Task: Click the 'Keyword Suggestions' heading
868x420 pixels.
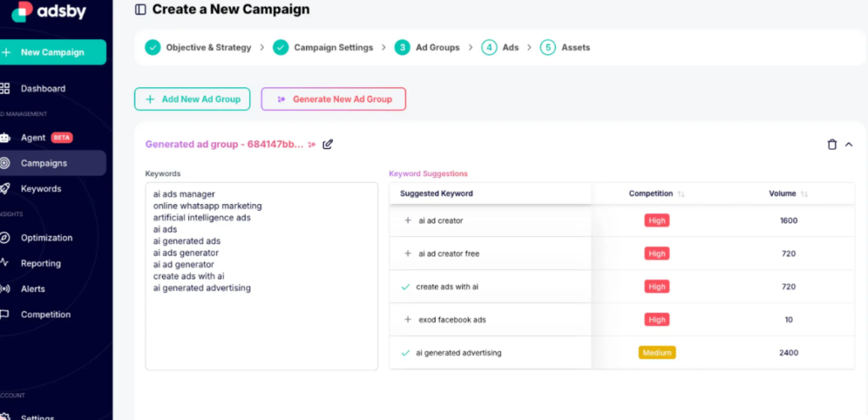Action: tap(428, 174)
